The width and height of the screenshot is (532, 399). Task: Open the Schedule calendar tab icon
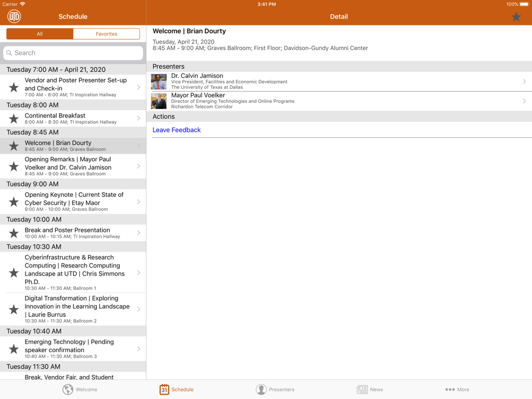[164, 389]
